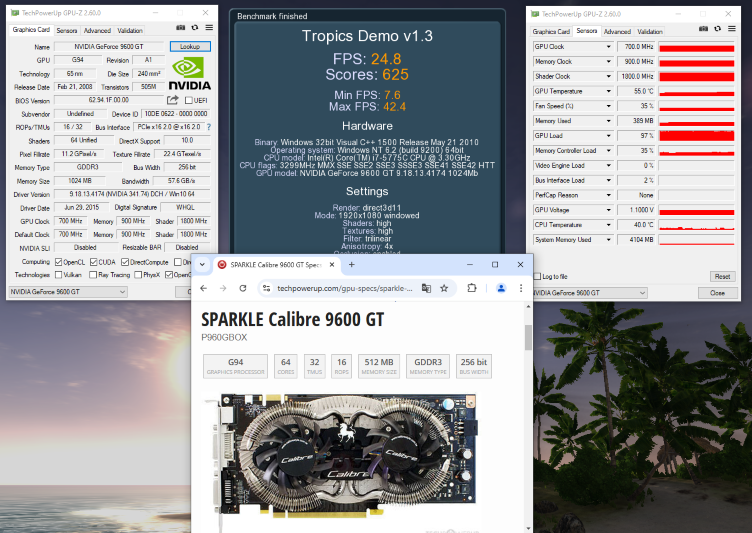
Task: Click the GPU-Z app icon in Sensors title bar
Action: [535, 14]
